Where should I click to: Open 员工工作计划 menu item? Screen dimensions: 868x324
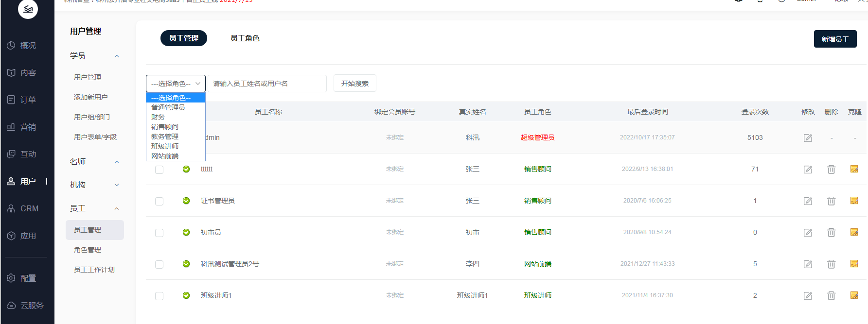pyautogui.click(x=94, y=270)
